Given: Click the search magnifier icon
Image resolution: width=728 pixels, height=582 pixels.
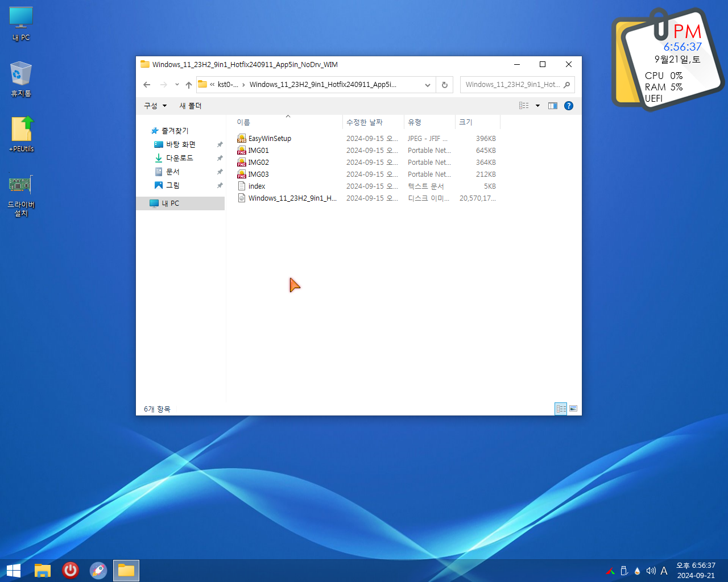Looking at the screenshot, I should (x=566, y=85).
